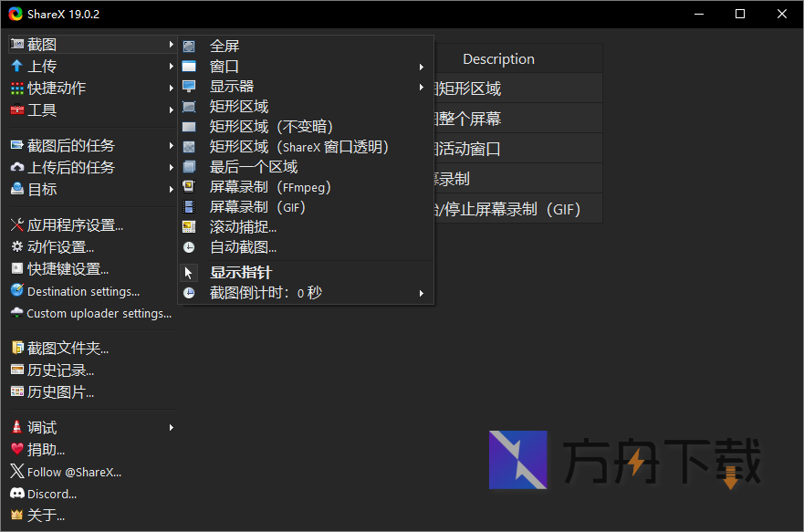Select 全屏 full screen capture
The height and width of the screenshot is (532, 804).
(224, 45)
